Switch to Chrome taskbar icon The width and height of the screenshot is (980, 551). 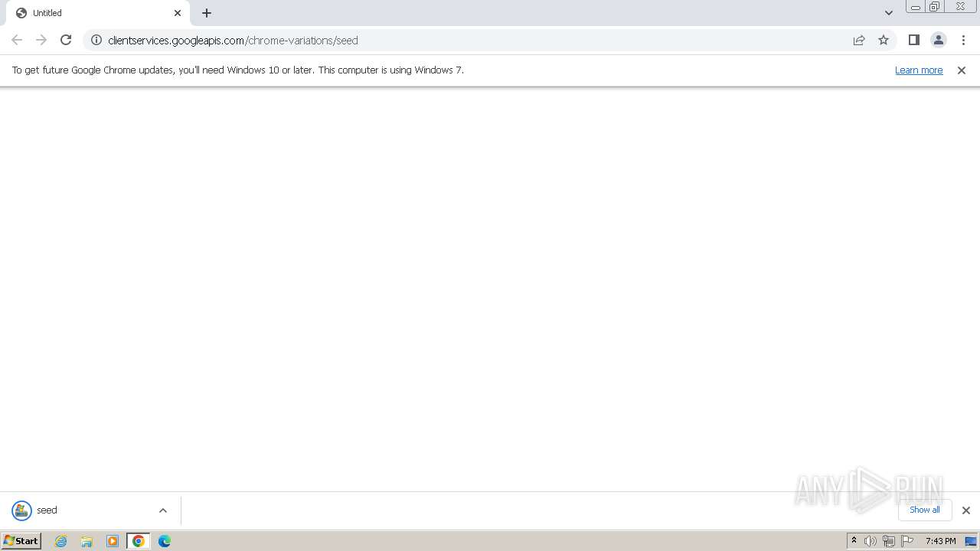pos(139,541)
